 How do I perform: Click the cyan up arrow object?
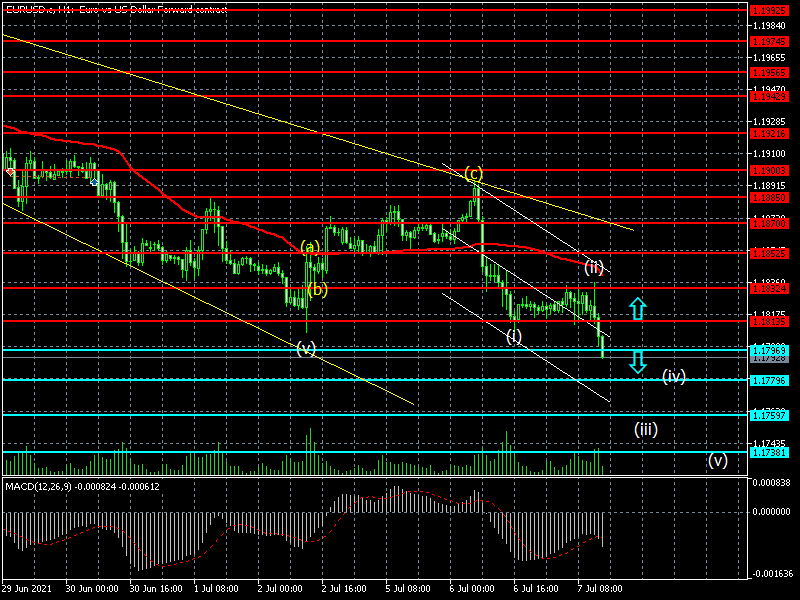pos(638,309)
